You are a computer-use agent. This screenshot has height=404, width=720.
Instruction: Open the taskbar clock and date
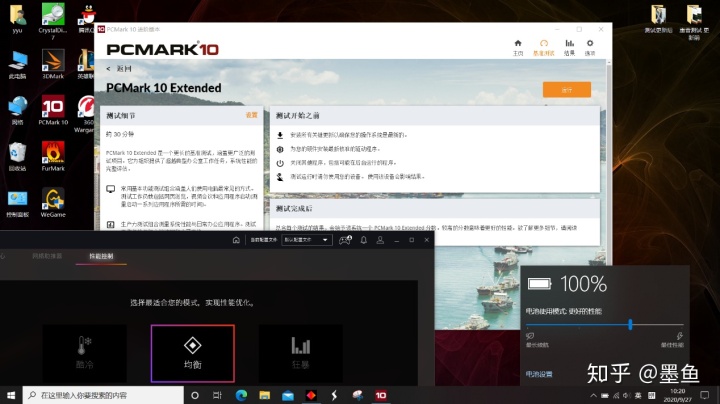(x=678, y=395)
